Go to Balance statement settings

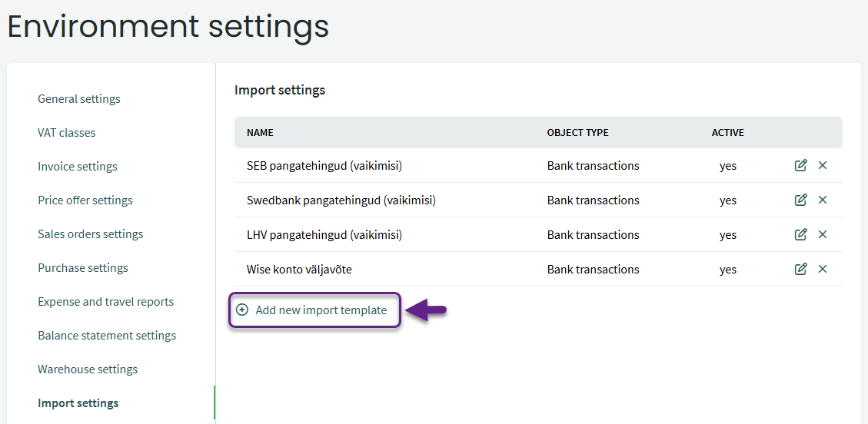tap(107, 336)
